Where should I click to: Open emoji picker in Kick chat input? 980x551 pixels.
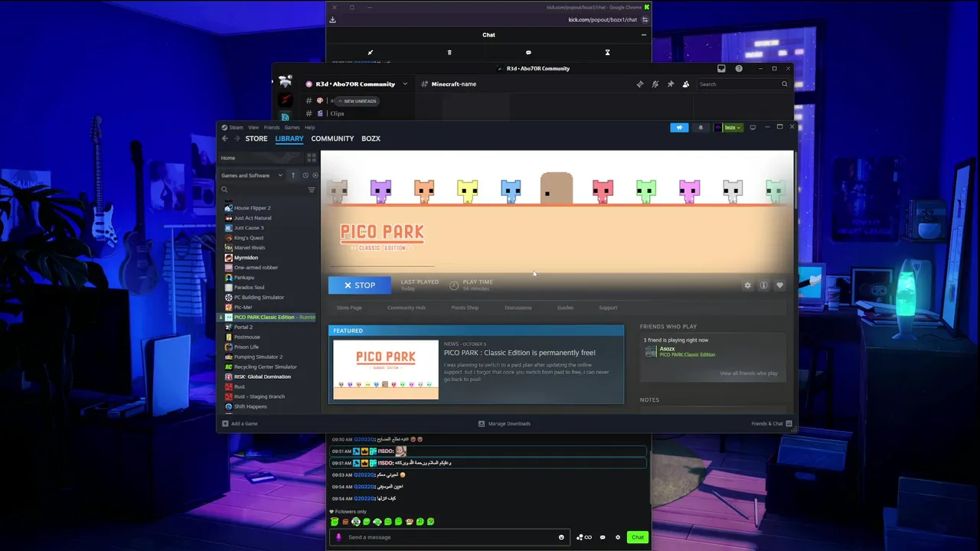click(x=561, y=537)
